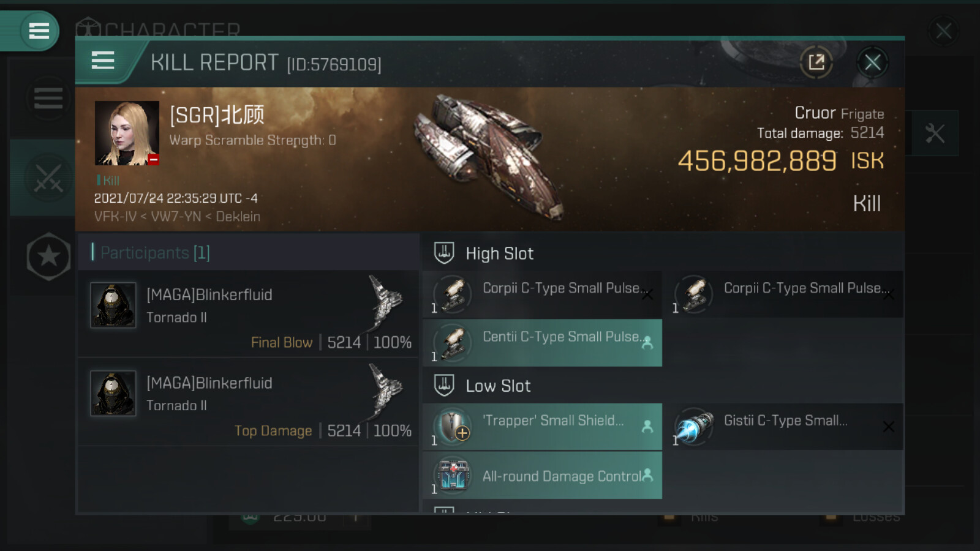The width and height of the screenshot is (980, 551).
Task: Click the Final Blow Tornado II ship icon
Action: [385, 302]
